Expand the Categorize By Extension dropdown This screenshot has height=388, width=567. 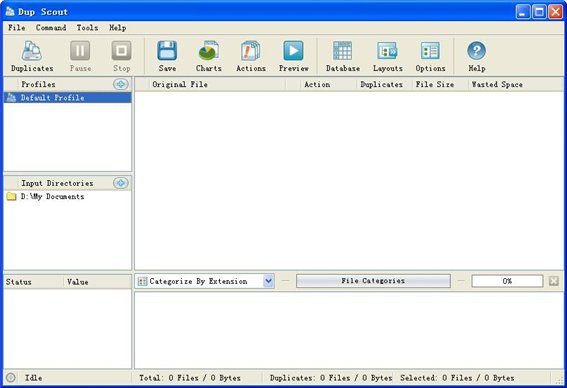point(268,281)
